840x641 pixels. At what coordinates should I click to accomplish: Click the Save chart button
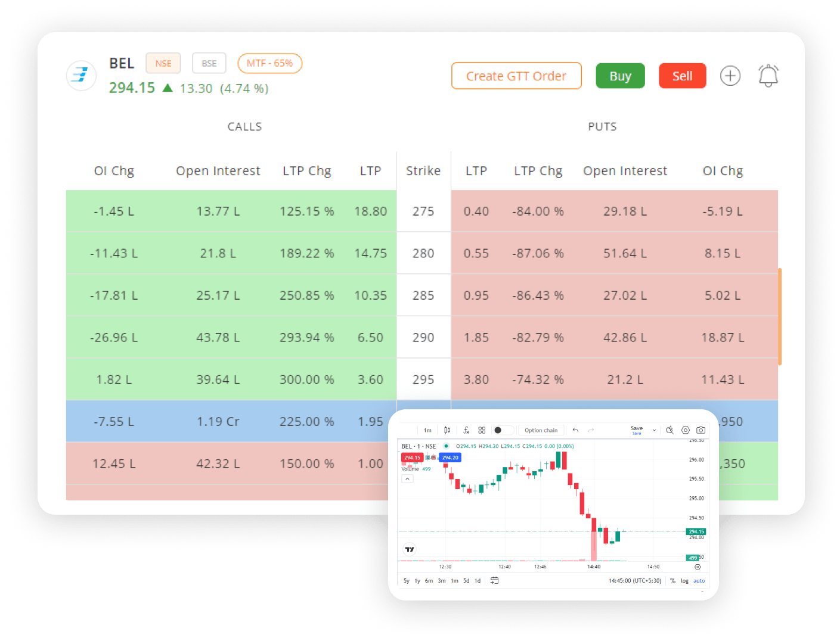[637, 430]
